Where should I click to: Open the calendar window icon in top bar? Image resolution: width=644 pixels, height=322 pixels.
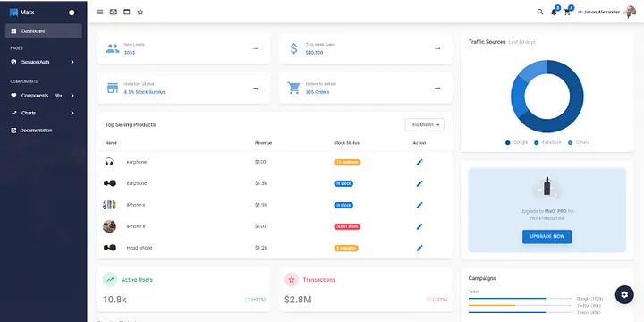point(127,12)
